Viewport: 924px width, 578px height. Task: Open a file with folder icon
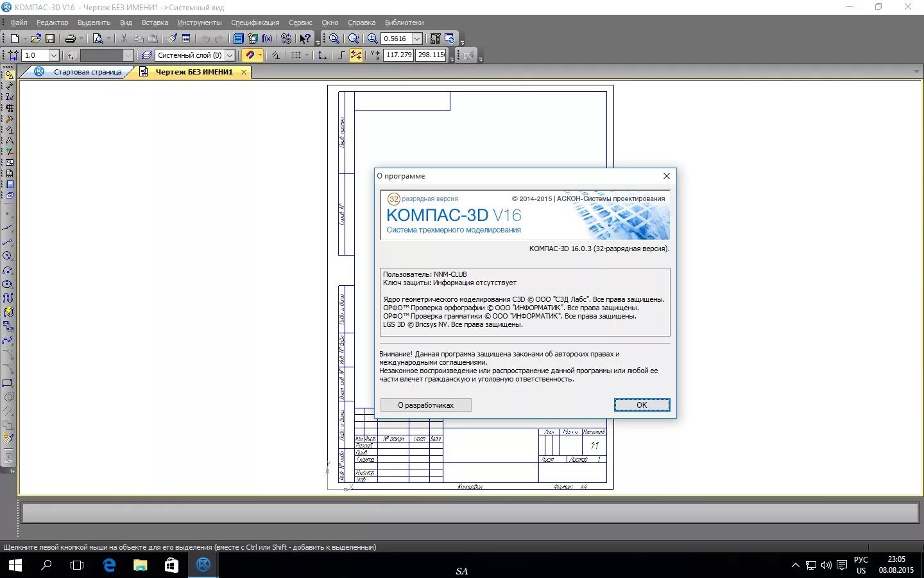pos(36,39)
